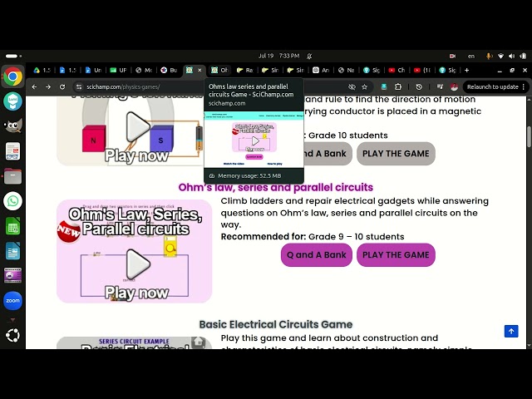Viewport: 532px width, 399px height.
Task: Reload the scichamp page
Action: click(62, 86)
